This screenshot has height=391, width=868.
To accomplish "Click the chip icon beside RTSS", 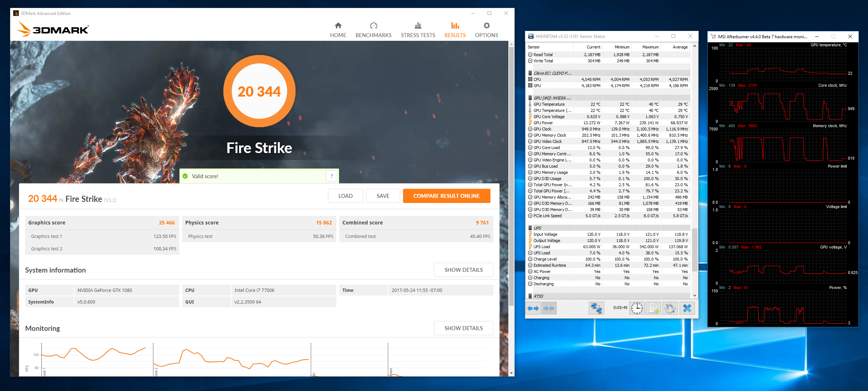I will click(530, 296).
